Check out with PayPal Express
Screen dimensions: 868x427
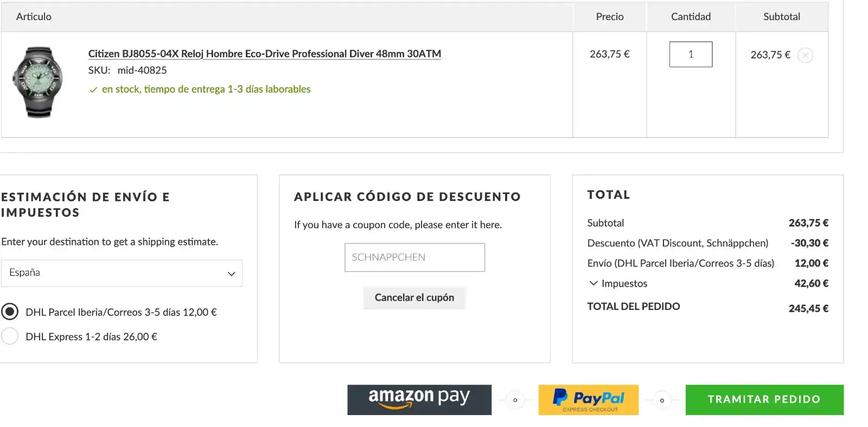click(588, 400)
